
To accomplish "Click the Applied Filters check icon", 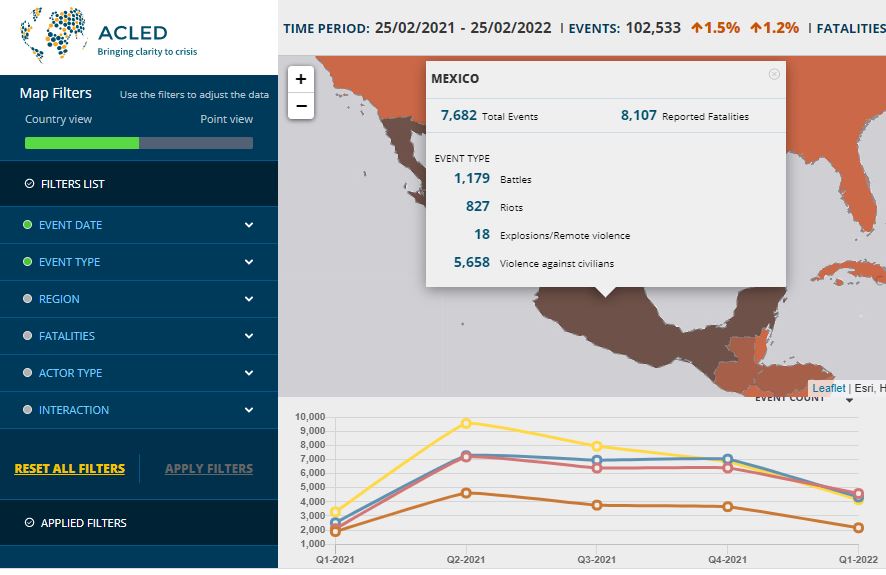I will [x=29, y=523].
